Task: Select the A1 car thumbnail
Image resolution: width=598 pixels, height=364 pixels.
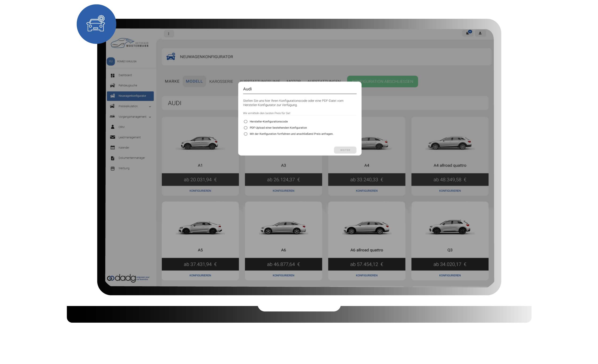Action: click(x=200, y=143)
